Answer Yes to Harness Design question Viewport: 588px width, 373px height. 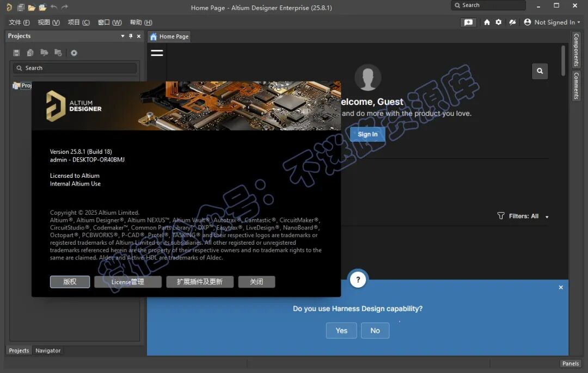coord(341,330)
